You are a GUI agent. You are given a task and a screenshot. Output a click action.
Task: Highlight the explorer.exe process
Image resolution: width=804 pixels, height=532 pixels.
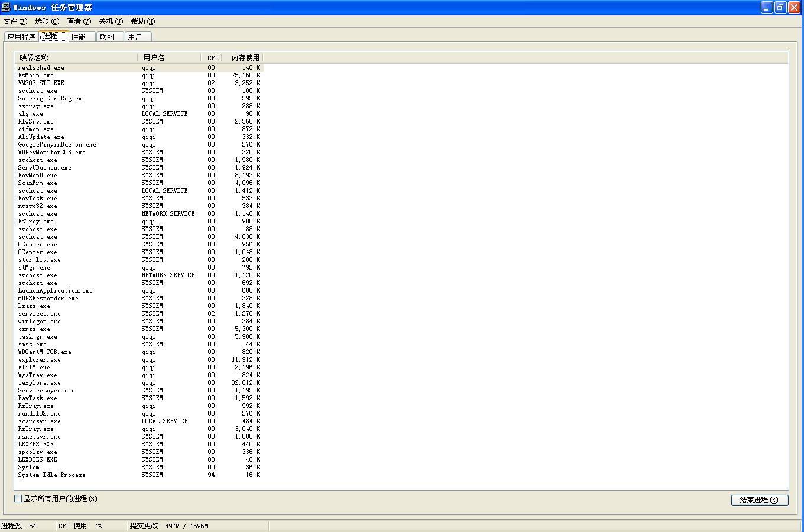click(139, 360)
